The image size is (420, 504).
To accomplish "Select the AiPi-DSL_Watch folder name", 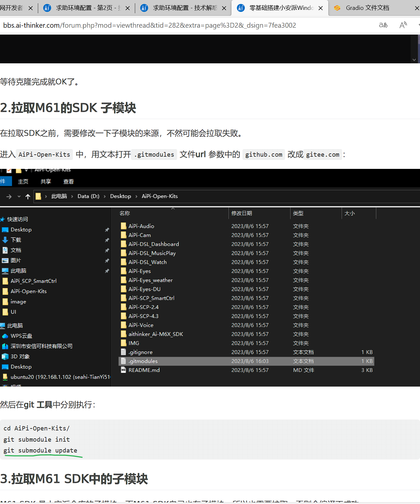I will pyautogui.click(x=147, y=262).
